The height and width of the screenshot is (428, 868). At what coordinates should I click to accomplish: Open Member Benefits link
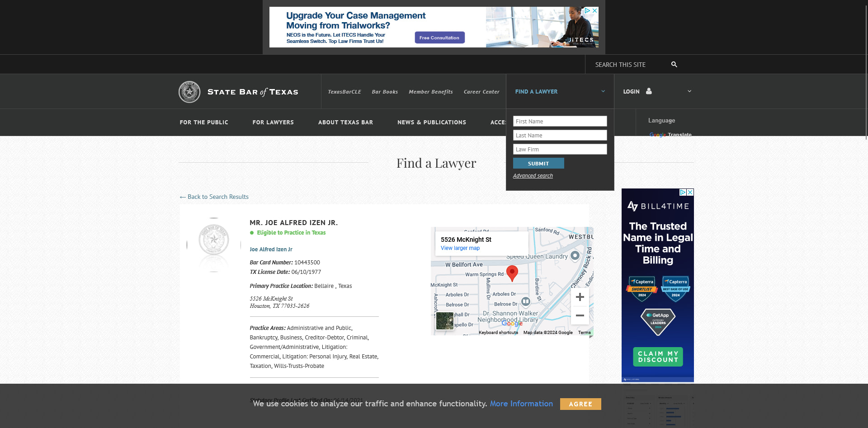pyautogui.click(x=431, y=92)
